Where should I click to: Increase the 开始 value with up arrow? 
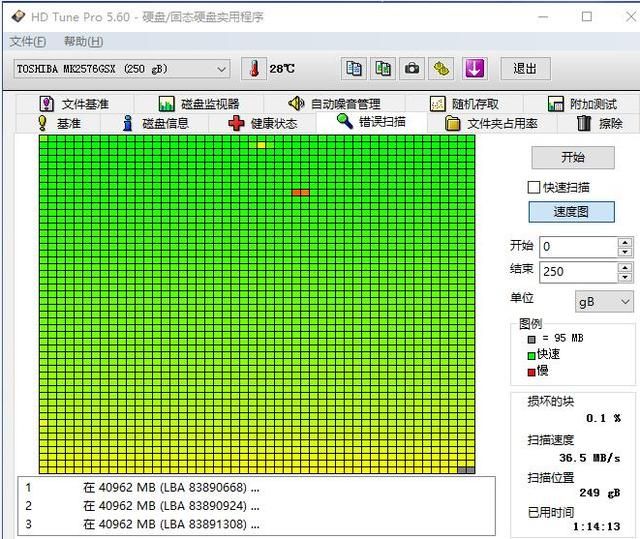tap(625, 242)
